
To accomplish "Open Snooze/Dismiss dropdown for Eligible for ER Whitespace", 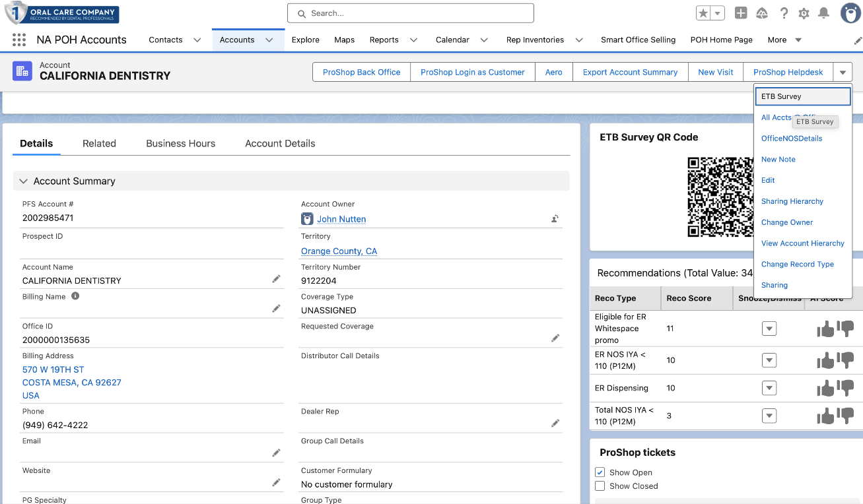I will (x=769, y=329).
